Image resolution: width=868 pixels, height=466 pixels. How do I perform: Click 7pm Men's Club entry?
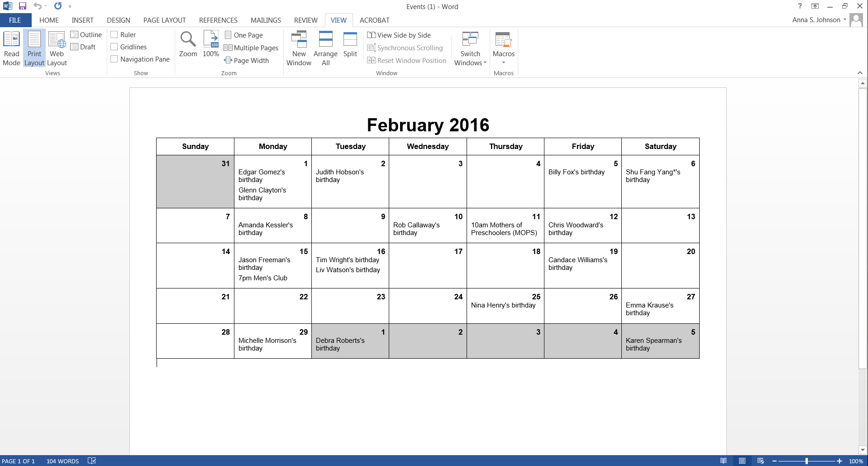pos(263,278)
